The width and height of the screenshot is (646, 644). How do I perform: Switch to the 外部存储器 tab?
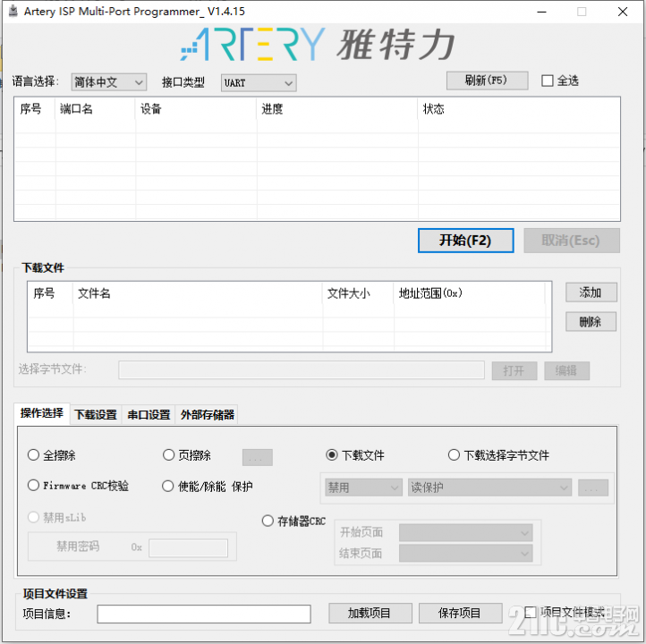tap(208, 415)
